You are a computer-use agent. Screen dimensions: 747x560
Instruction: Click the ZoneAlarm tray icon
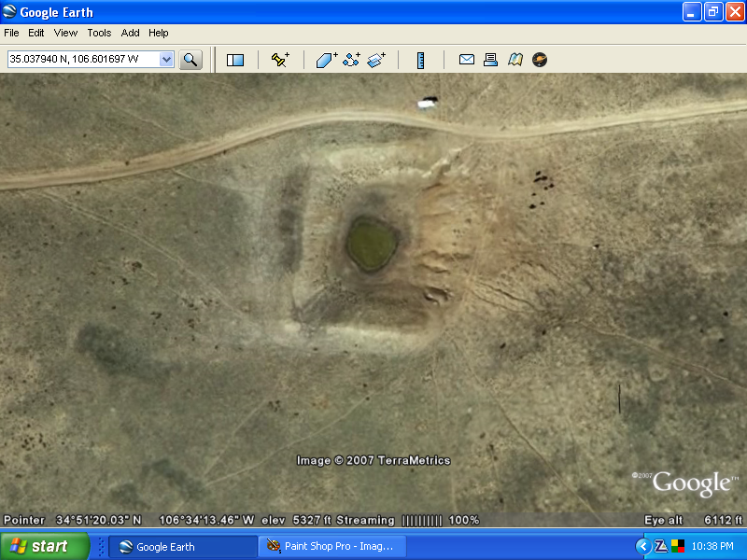pos(661,546)
